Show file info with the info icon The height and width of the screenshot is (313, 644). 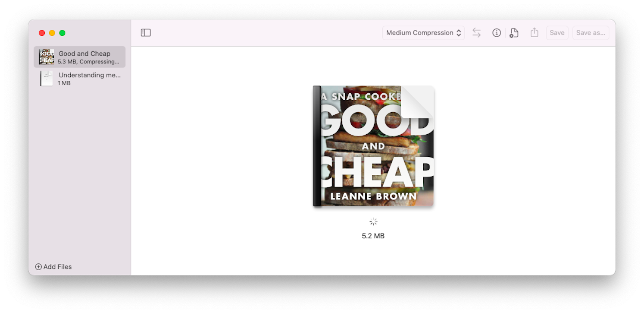(x=497, y=33)
